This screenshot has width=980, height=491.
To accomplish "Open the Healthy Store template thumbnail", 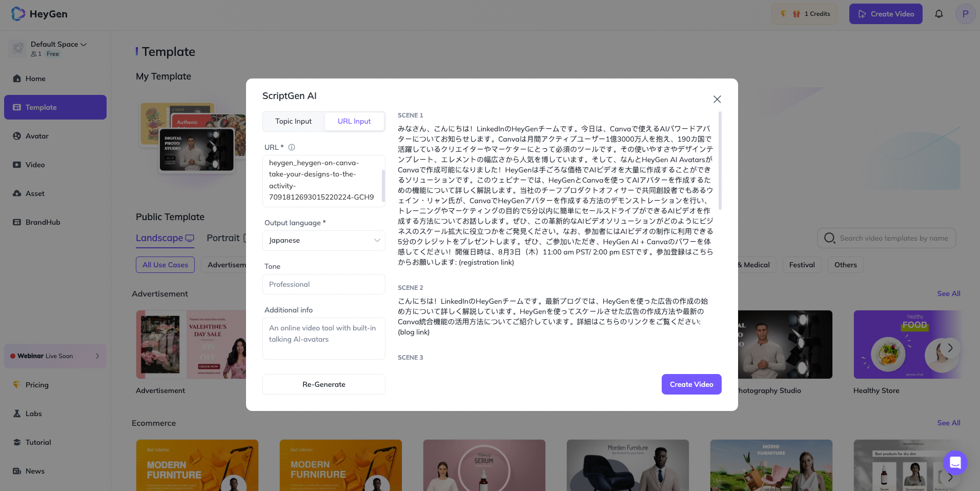I will tap(907, 344).
